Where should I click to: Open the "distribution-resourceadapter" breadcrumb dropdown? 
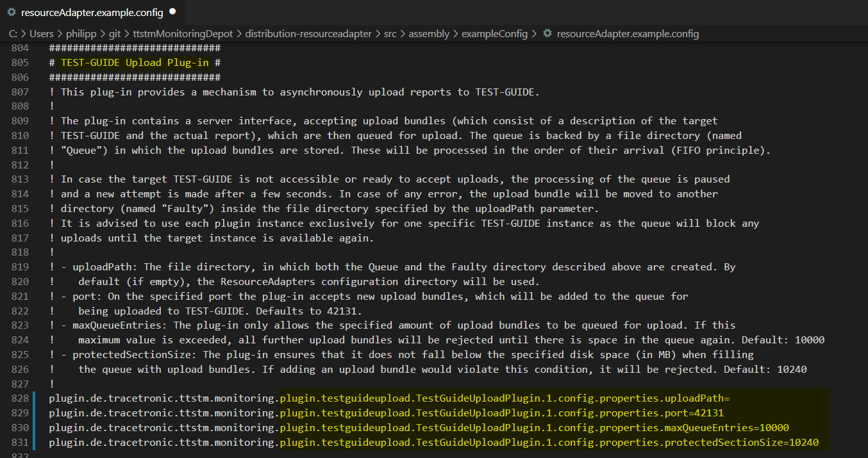point(308,34)
